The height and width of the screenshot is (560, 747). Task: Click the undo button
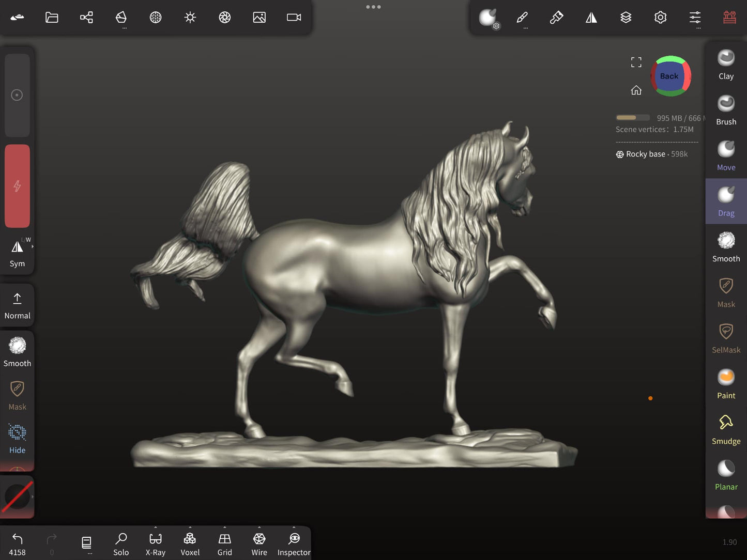(17, 543)
